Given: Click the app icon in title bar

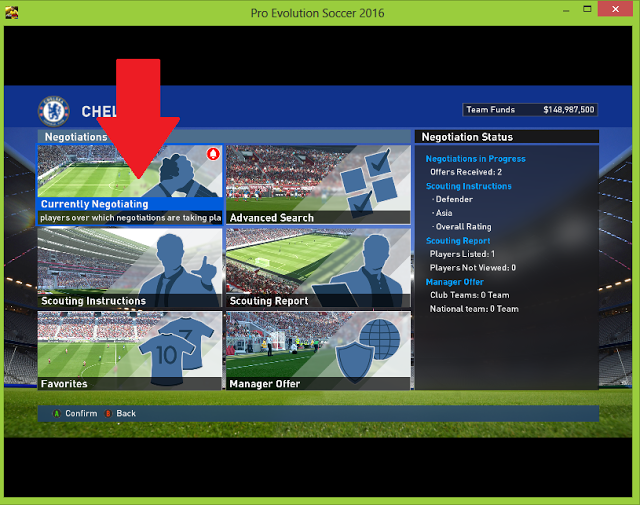Looking at the screenshot, I should (x=11, y=13).
